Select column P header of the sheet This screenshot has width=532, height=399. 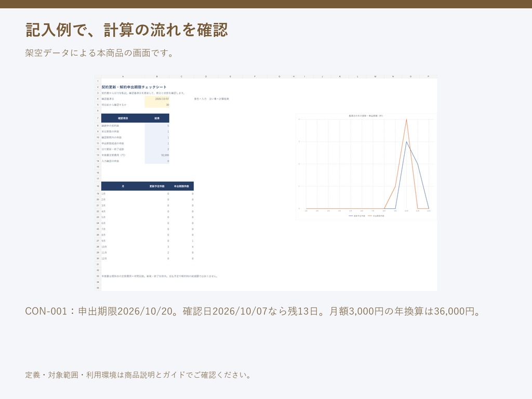tap(428, 77)
